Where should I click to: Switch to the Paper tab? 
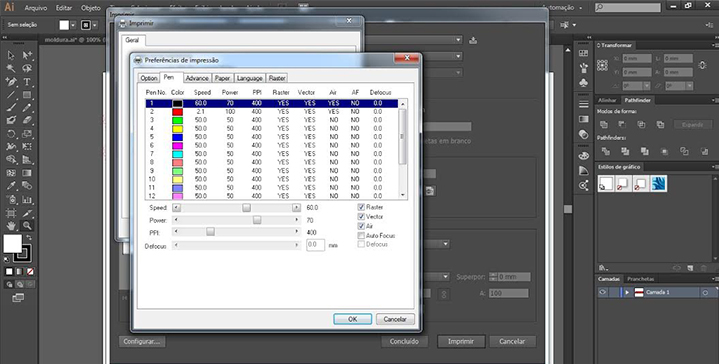coord(222,78)
